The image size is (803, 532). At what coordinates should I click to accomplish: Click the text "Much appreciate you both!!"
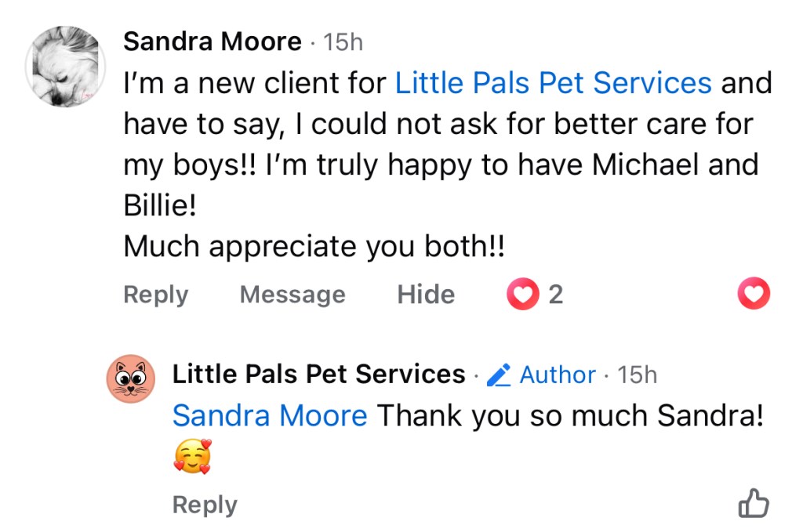pos(314,247)
